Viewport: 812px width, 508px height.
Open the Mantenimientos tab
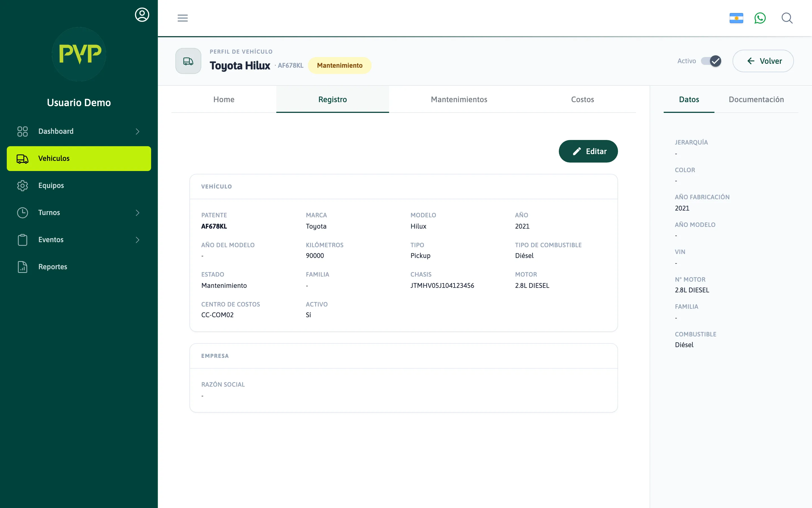459,99
